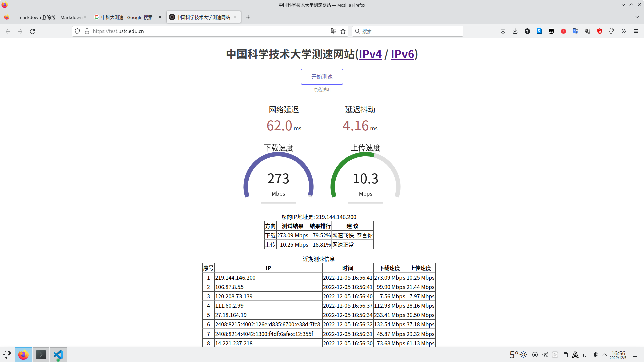Open Telegram tray icon
This screenshot has height=362, width=644.
point(545,355)
